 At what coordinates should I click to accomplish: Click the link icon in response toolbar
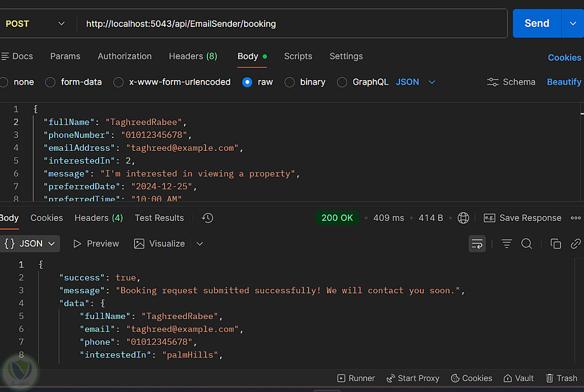tap(575, 244)
